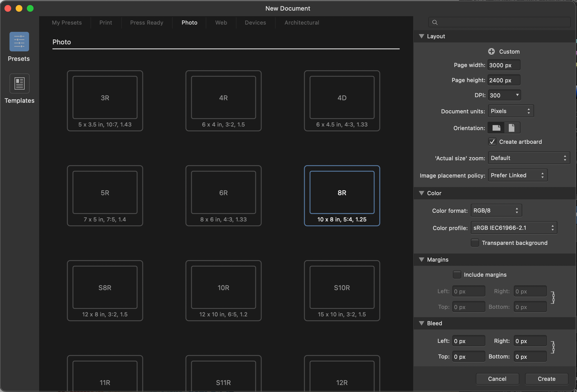Uncheck Create artboard checkbox
This screenshot has width=577, height=392.
point(492,142)
